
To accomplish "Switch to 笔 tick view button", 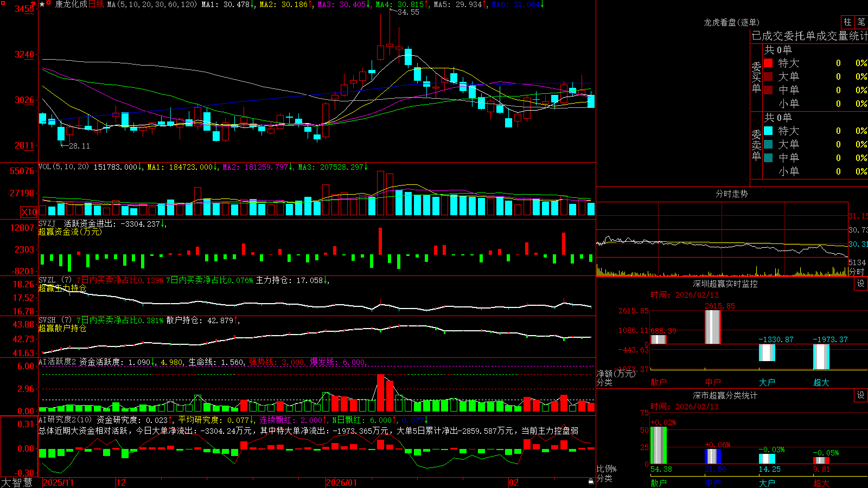I will pos(861,22).
